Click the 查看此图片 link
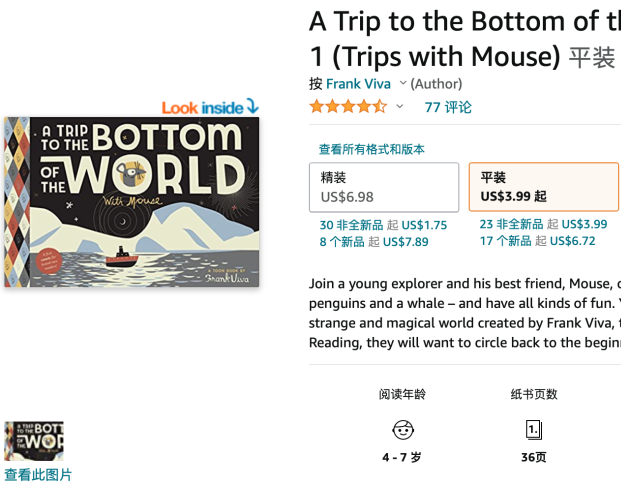Screen dimensions: 621x485 [x=38, y=475]
